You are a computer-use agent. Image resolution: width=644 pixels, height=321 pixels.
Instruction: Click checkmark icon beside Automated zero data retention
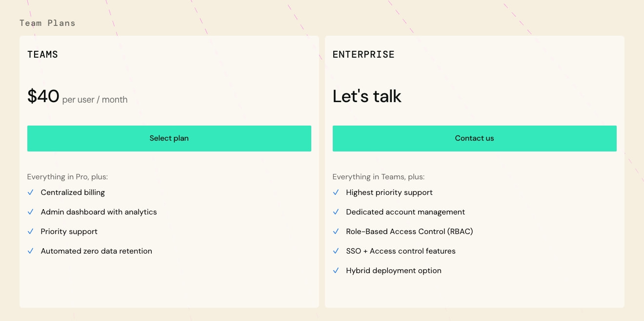coord(30,251)
